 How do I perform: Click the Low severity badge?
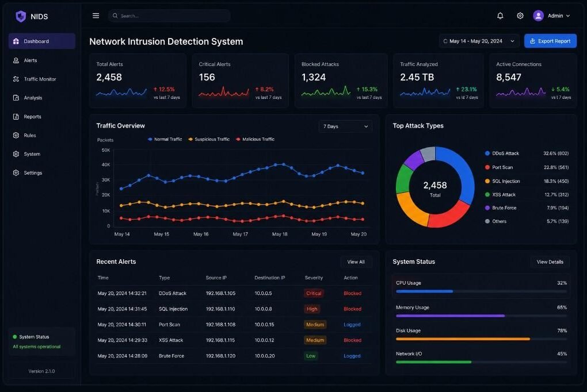click(x=311, y=356)
